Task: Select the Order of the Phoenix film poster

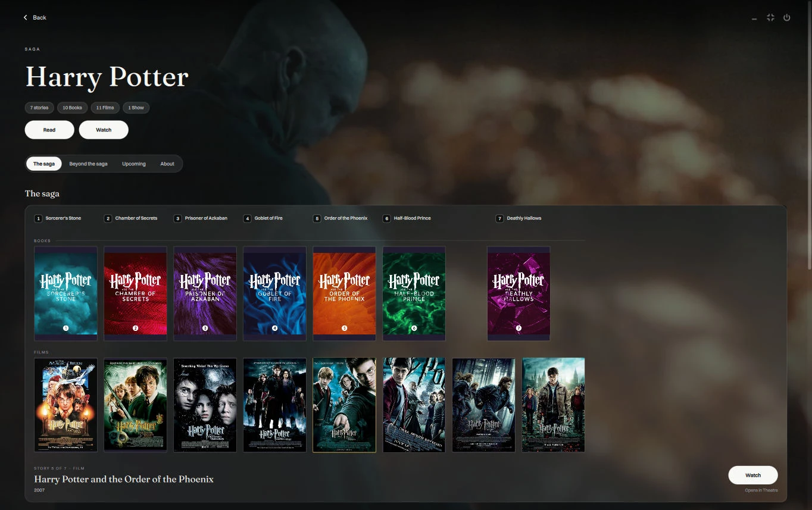Action: [x=344, y=405]
